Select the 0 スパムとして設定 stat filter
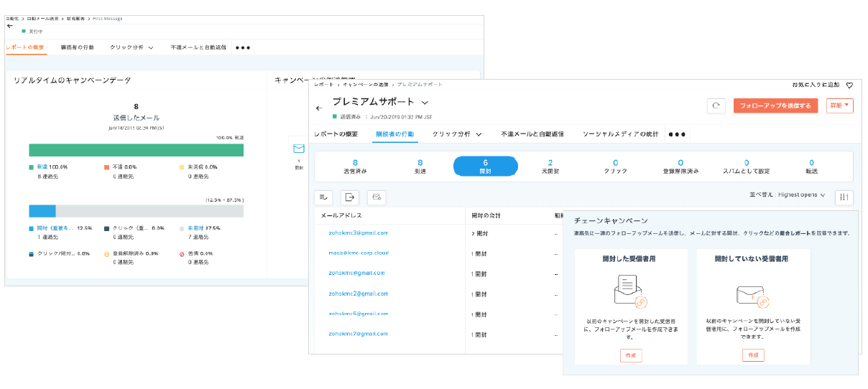 pyautogui.click(x=747, y=167)
